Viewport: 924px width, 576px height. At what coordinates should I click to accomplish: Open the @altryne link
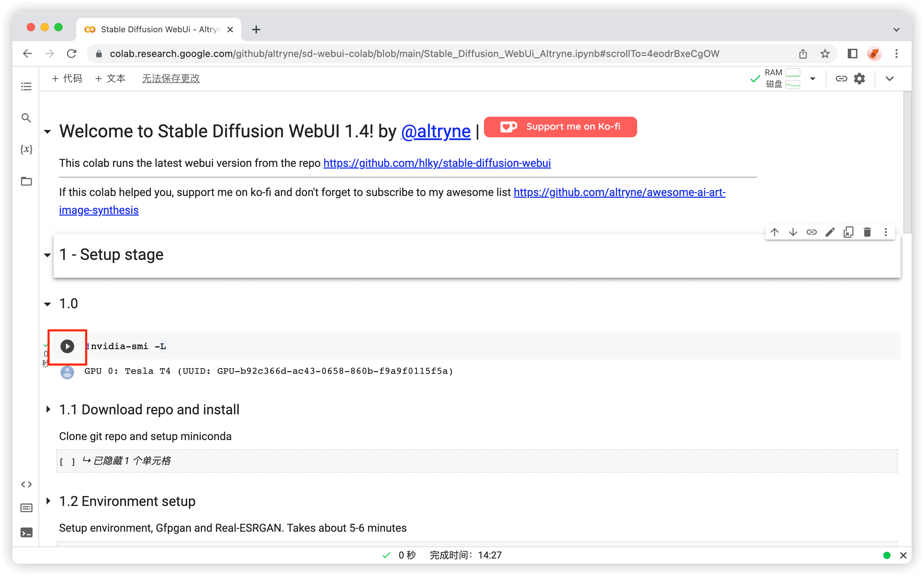tap(436, 131)
